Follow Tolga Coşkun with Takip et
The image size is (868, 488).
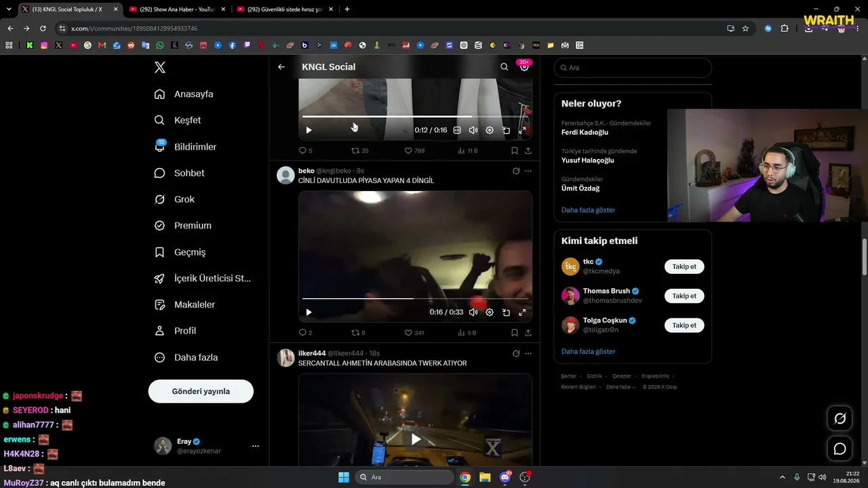(x=684, y=325)
